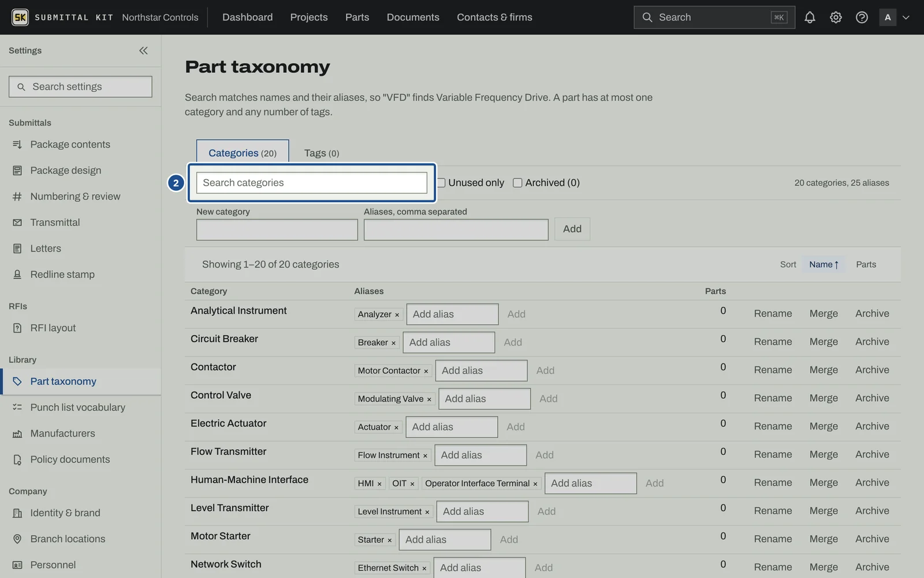The height and width of the screenshot is (578, 924).
Task: Remove the Modulating Valve alias
Action: coord(429,399)
